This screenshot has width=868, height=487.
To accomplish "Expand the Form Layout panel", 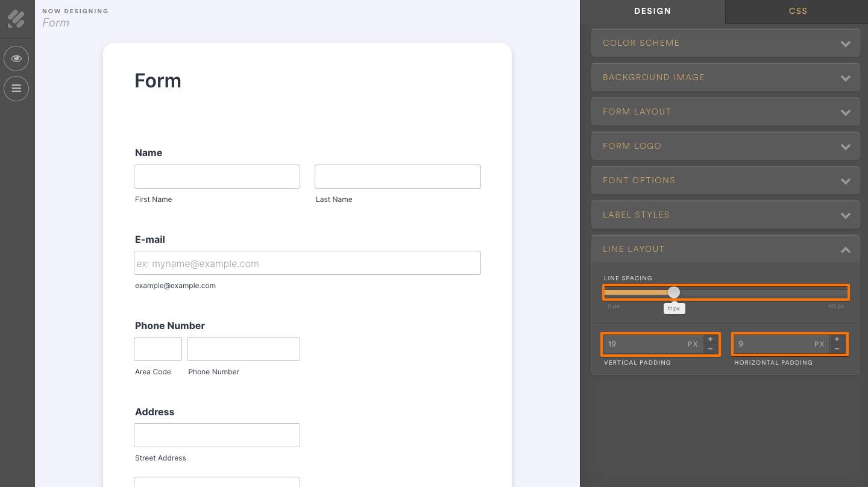I will pos(725,112).
